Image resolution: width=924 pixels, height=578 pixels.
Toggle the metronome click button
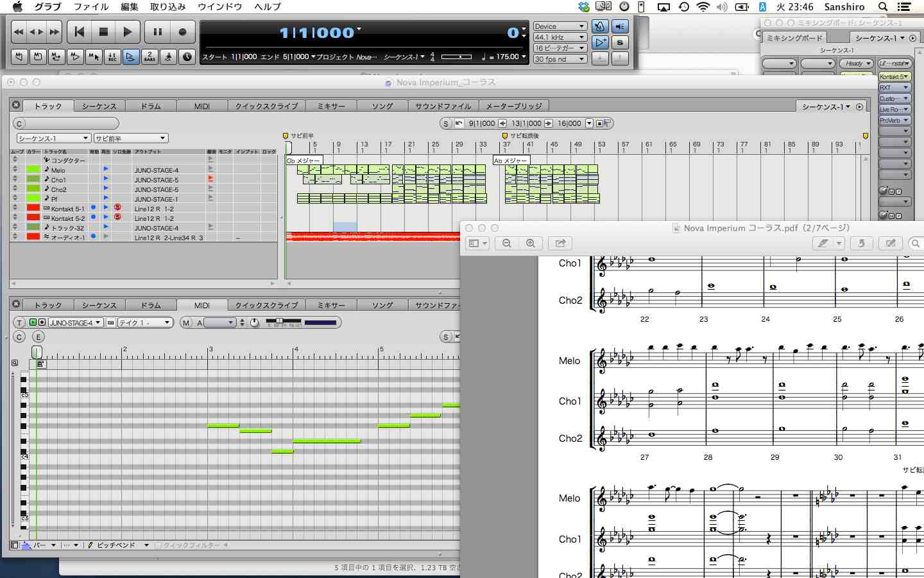(x=600, y=26)
